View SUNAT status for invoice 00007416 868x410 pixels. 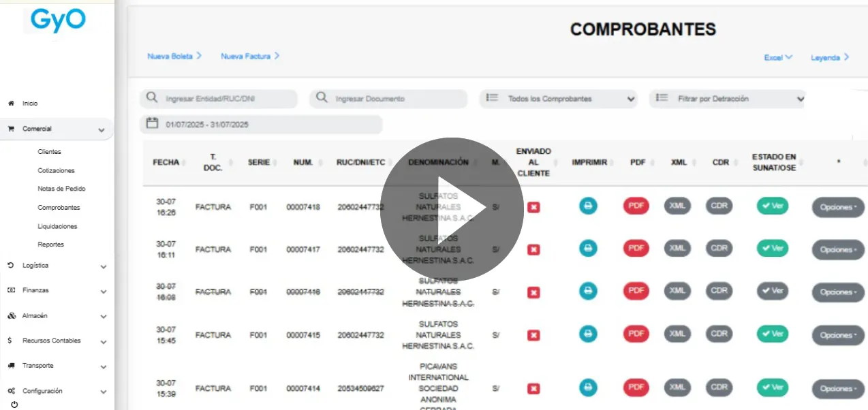click(772, 291)
